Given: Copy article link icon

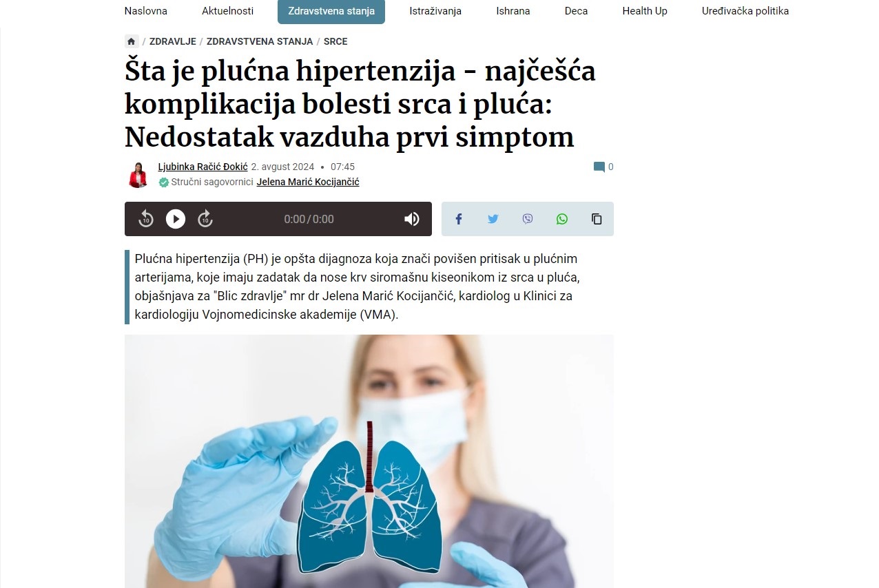Looking at the screenshot, I should [x=597, y=219].
